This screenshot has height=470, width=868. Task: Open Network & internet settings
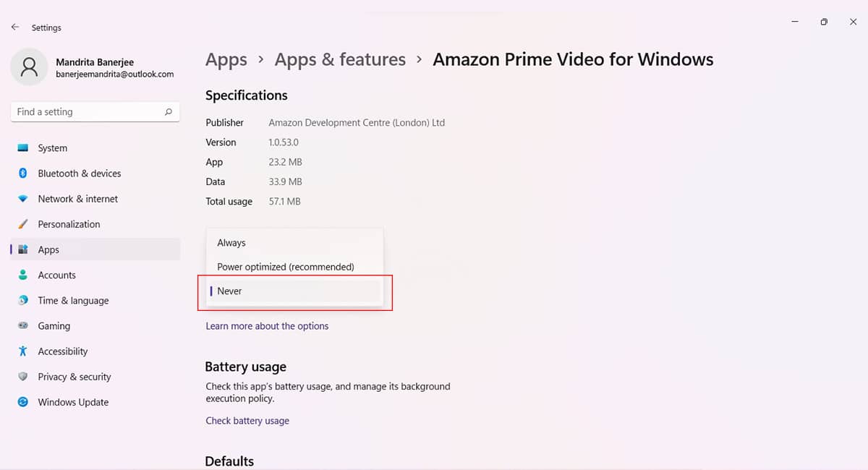[78, 198]
